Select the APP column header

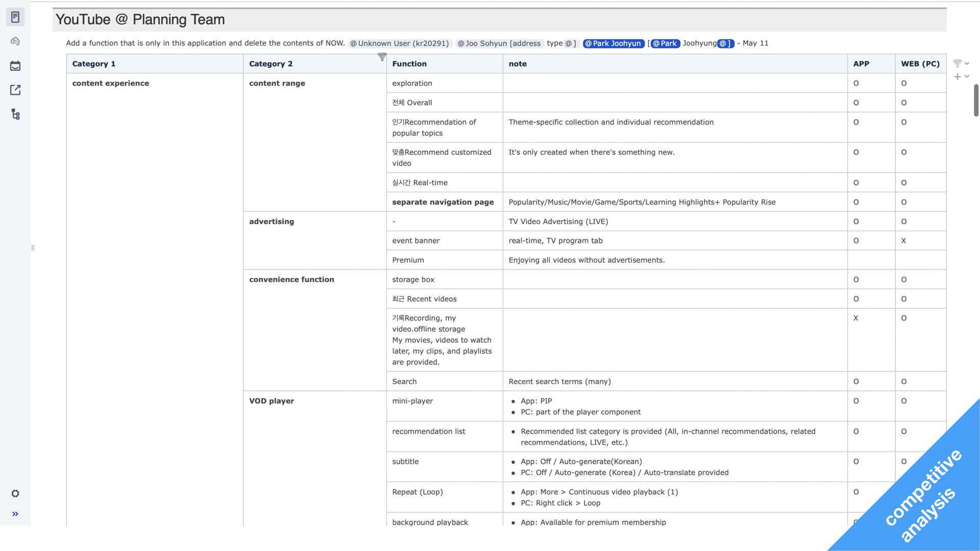[871, 64]
